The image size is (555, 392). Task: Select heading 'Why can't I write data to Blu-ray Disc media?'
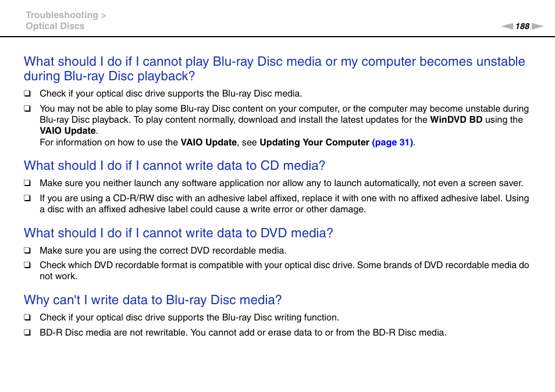pyautogui.click(x=152, y=300)
